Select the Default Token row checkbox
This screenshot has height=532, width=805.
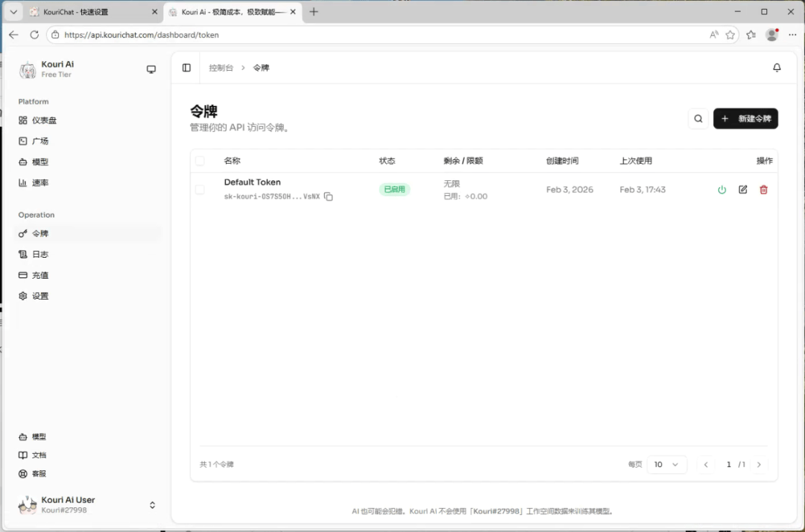click(200, 190)
